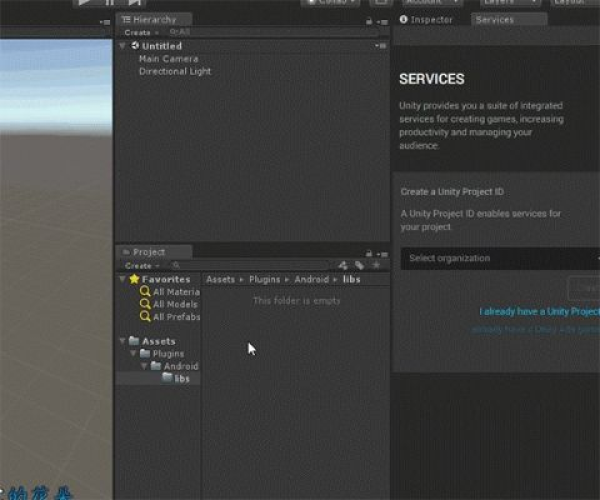Click the SERVICES heading
Image resolution: width=600 pixels, height=500 pixels.
(x=432, y=79)
